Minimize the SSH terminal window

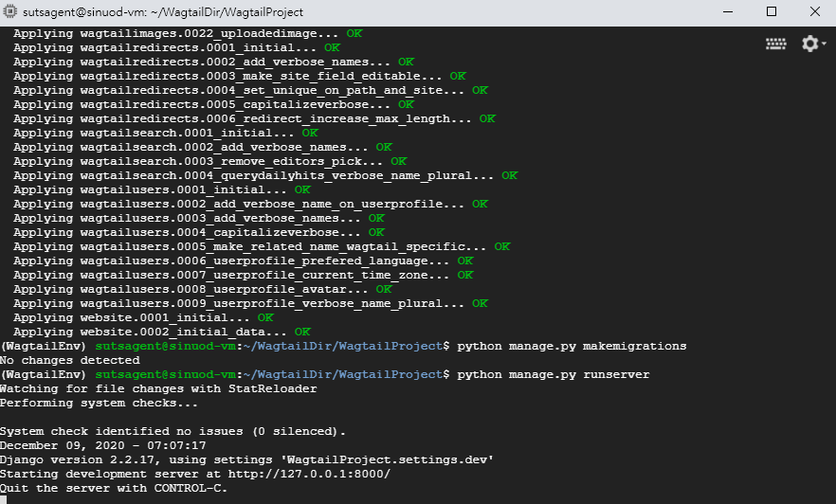pos(728,11)
